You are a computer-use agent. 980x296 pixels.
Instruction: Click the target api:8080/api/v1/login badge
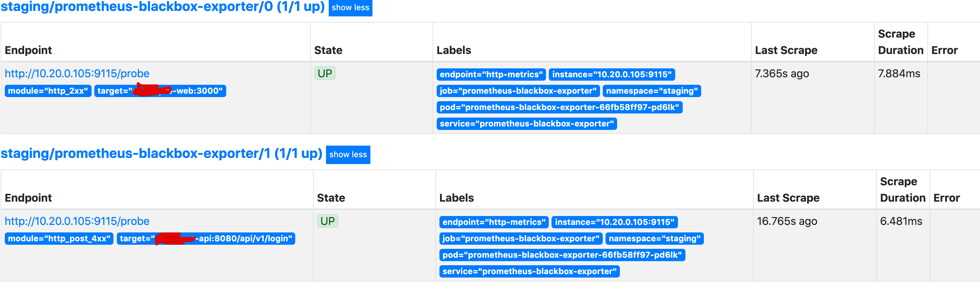206,239
